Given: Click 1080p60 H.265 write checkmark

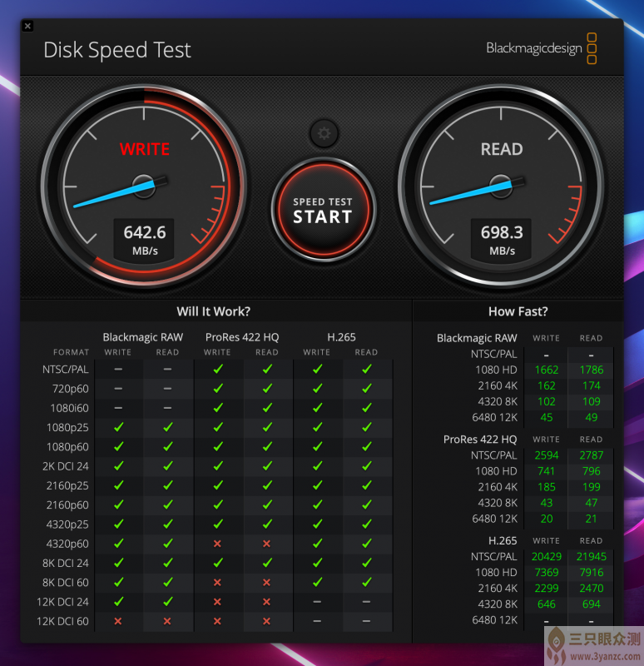Looking at the screenshot, I should tap(317, 446).
